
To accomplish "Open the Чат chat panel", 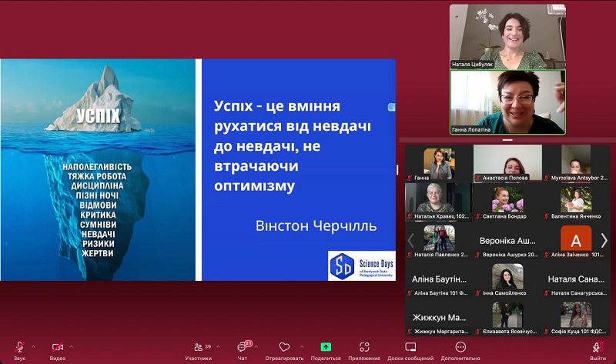I will [x=243, y=348].
